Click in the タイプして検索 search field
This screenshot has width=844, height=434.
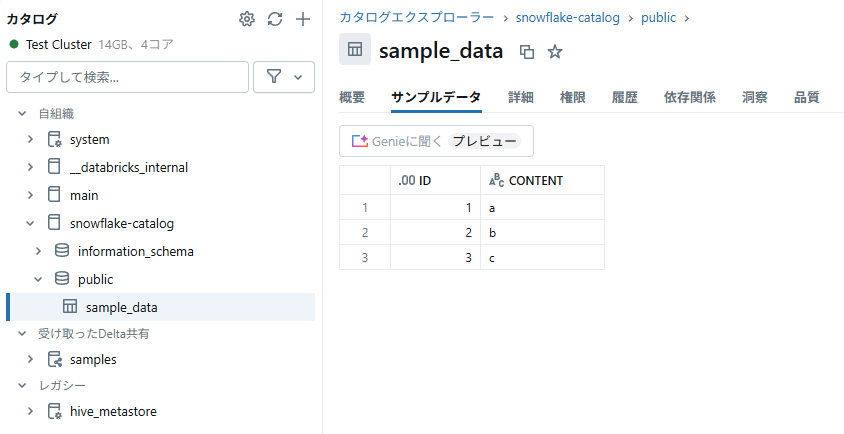point(127,77)
